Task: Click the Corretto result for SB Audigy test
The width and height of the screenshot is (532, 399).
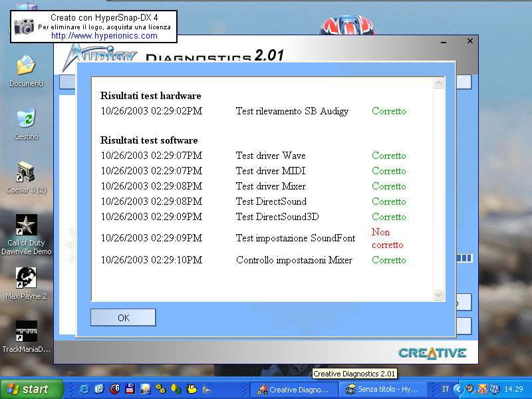Action: coord(389,111)
